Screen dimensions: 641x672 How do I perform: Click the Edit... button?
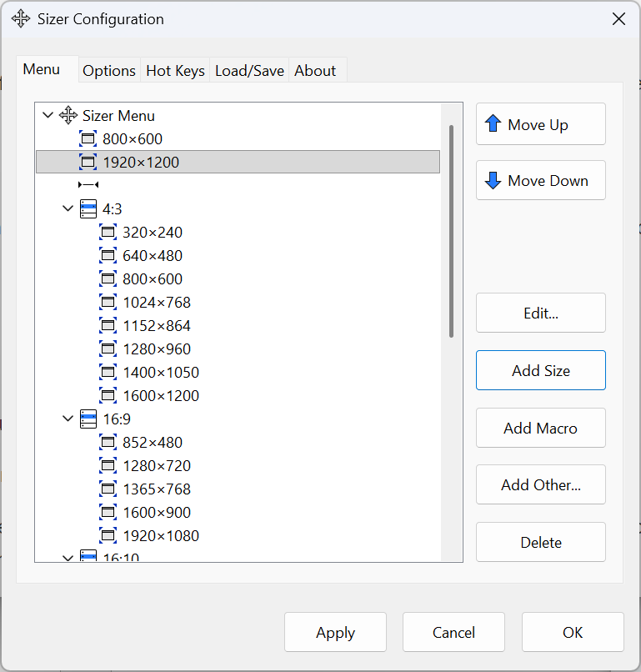coord(541,313)
